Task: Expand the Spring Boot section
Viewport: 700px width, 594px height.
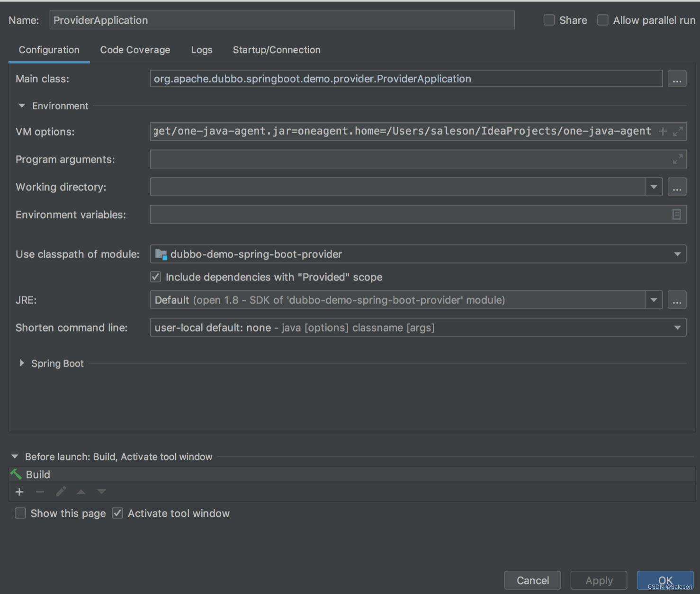Action: click(x=22, y=363)
